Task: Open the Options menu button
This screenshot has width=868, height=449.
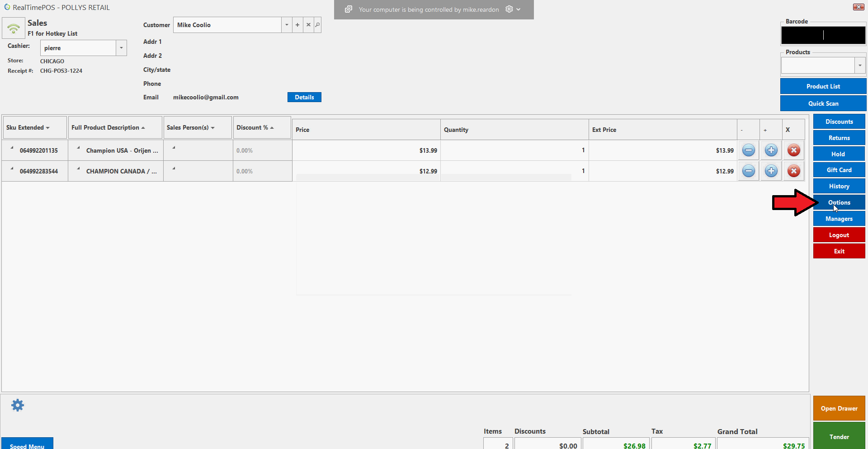Action: (x=839, y=202)
